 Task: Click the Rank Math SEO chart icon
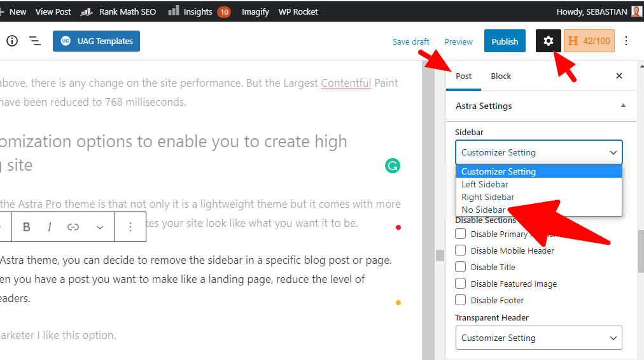point(87,12)
